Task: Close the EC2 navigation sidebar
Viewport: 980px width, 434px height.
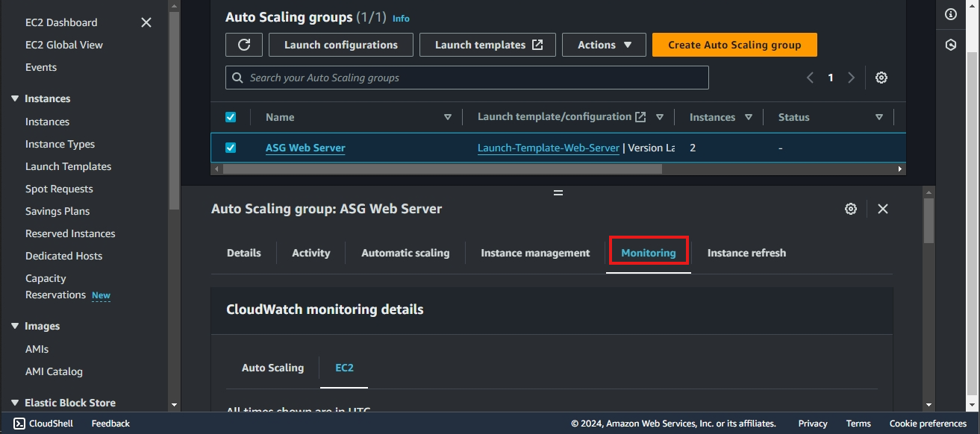Action: pos(146,22)
